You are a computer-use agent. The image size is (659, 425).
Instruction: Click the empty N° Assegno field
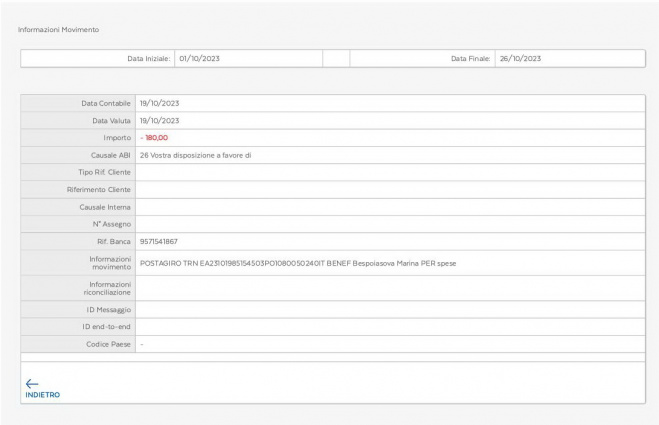click(390, 223)
